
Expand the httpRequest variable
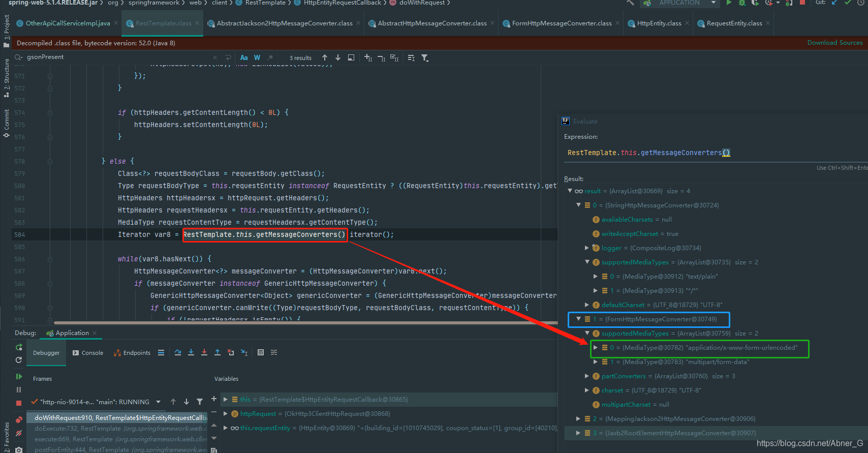pos(225,413)
